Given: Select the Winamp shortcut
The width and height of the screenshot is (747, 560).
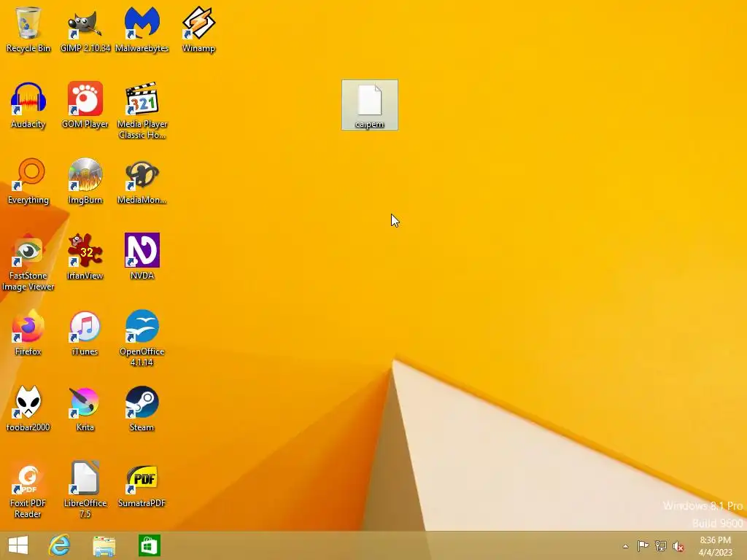Looking at the screenshot, I should (198, 29).
